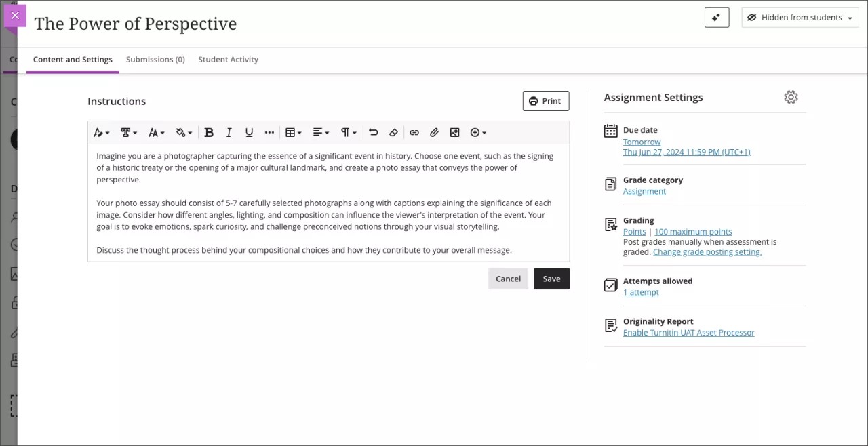Open the Hidden from students visibility dropdown
Image resolution: width=868 pixels, height=446 pixels.
(800, 17)
